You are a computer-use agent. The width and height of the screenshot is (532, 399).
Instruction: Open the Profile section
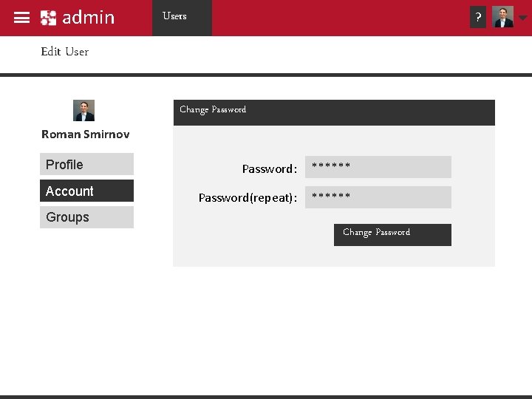[x=87, y=164]
